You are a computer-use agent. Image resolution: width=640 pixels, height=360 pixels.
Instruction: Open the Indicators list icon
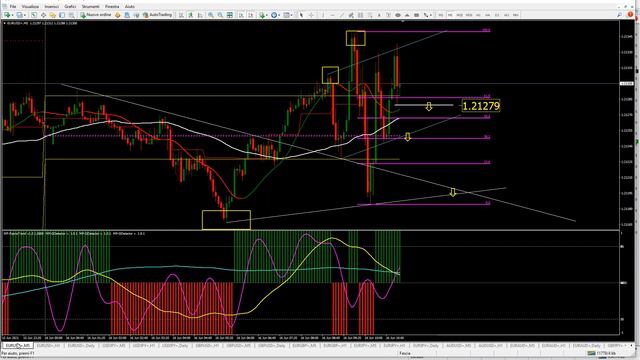pos(262,15)
